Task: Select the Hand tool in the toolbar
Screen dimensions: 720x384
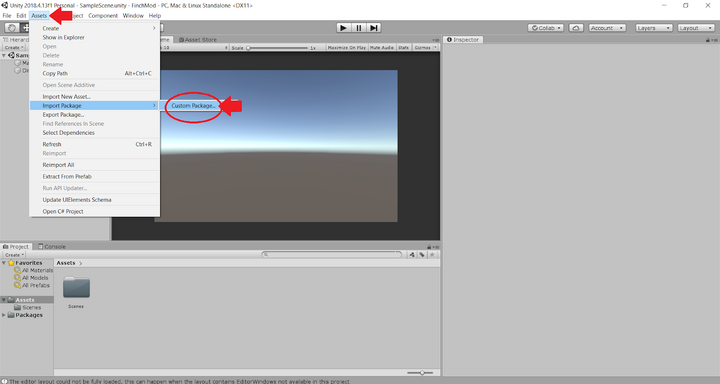Action: 11,28
